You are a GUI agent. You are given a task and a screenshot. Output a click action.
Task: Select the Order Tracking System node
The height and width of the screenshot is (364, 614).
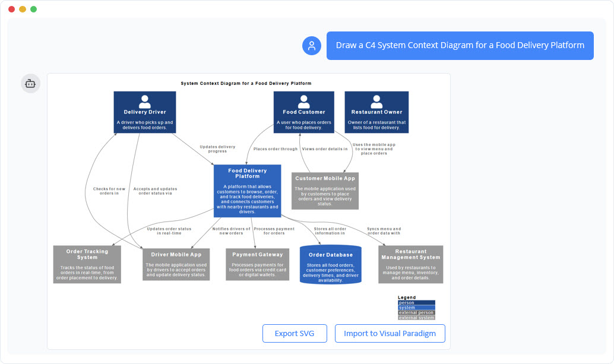[x=87, y=264]
